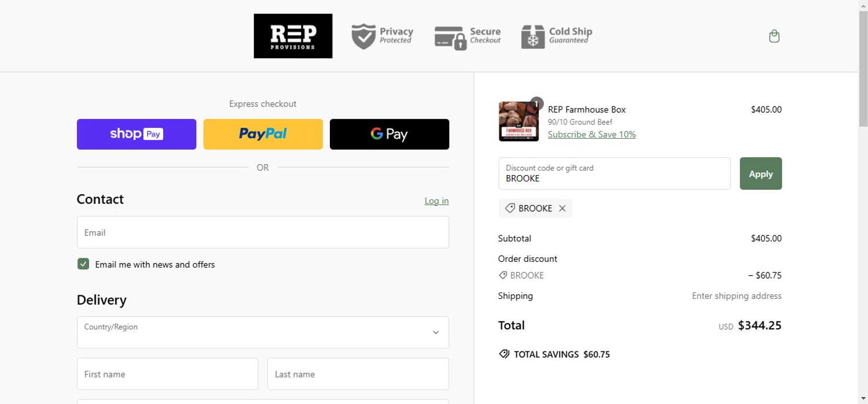Click the Delivery heading
Viewport: 868px width, 404px height.
click(101, 300)
